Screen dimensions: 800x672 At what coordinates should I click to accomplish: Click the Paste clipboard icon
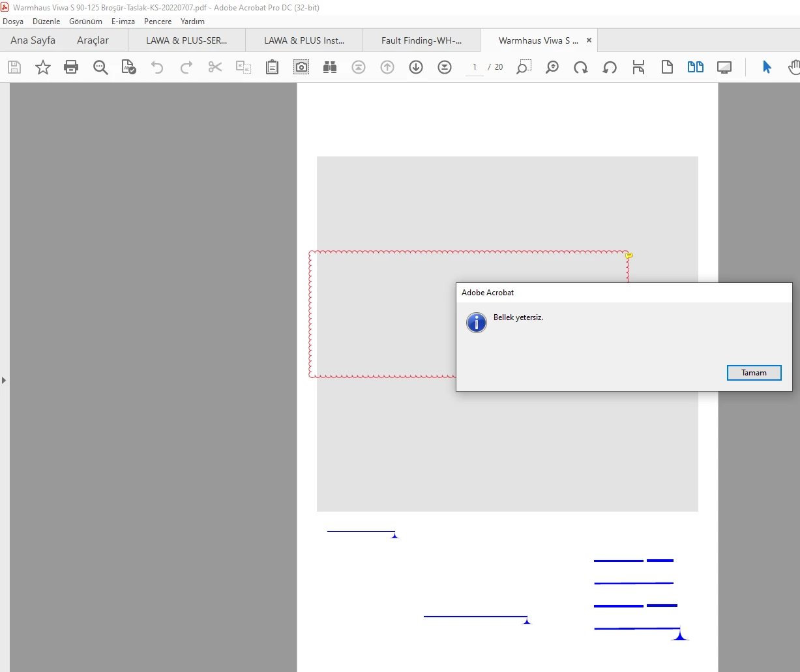click(273, 67)
